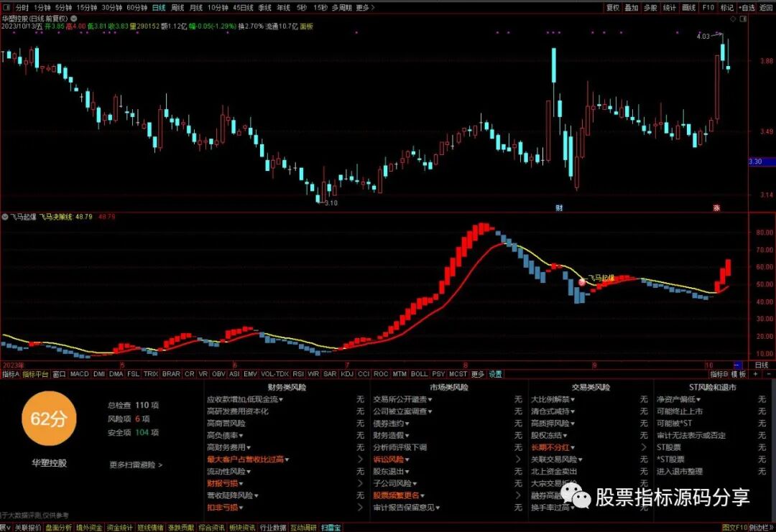Switch to 1分钟 chart period
Viewport: 776px width, 532px height.
[42, 8]
